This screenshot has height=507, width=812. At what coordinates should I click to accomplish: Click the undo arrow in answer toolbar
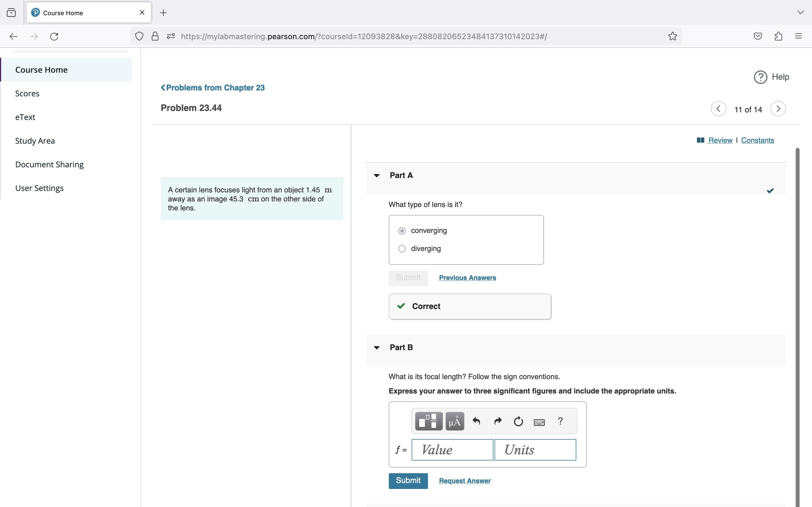(476, 421)
